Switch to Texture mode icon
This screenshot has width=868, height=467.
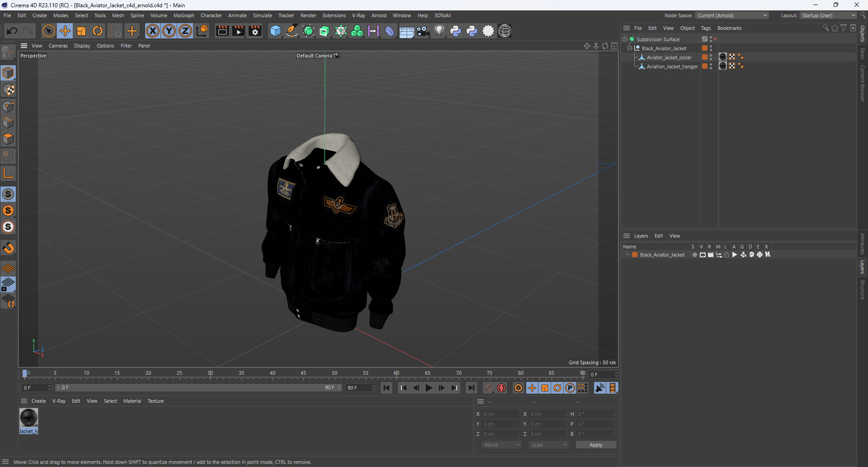[8, 90]
